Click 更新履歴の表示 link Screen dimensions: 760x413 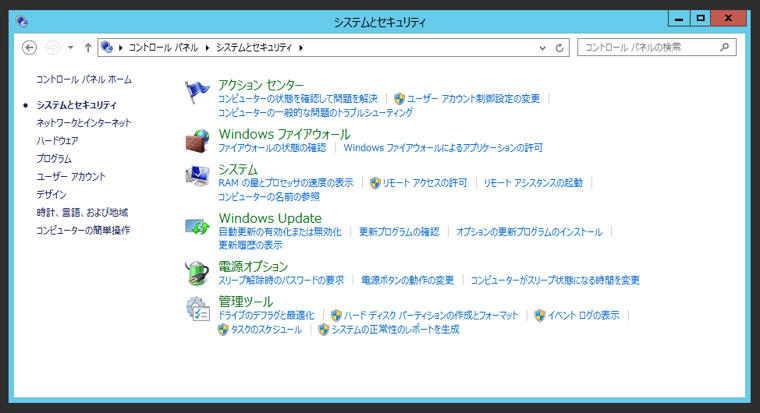(250, 245)
